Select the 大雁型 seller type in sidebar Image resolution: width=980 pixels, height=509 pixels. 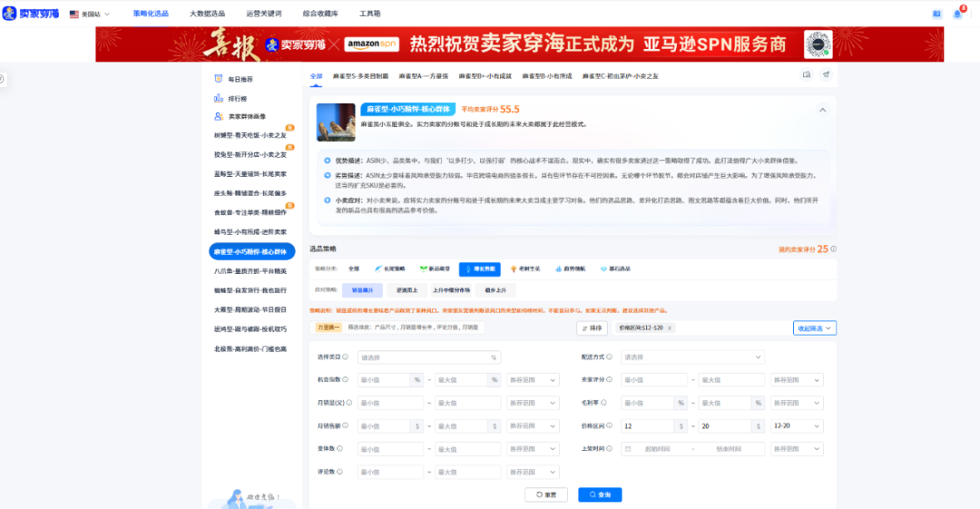tap(250, 309)
